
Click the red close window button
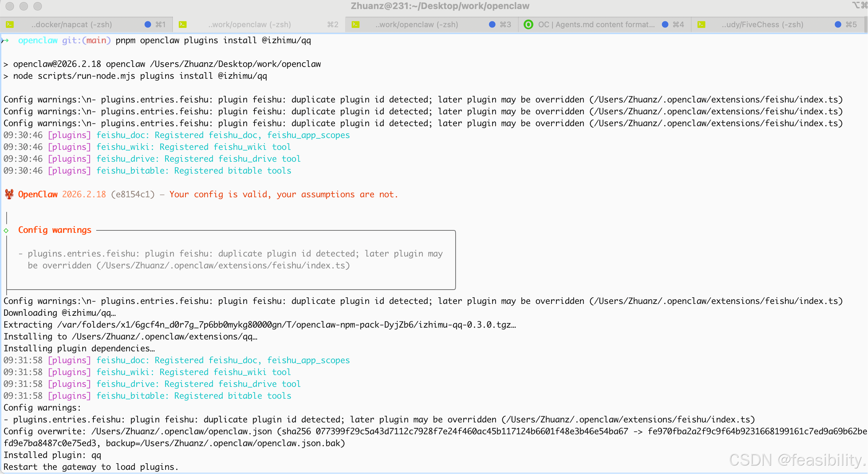tap(10, 6)
